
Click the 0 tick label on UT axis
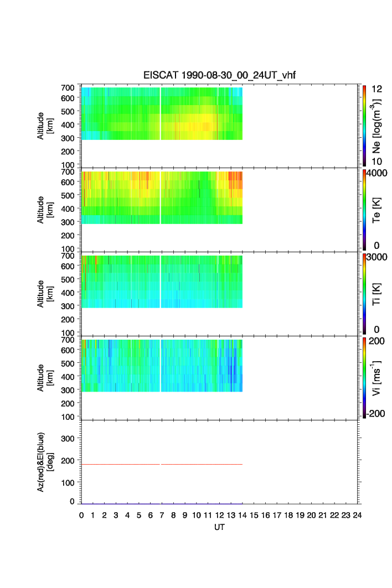click(x=81, y=515)
